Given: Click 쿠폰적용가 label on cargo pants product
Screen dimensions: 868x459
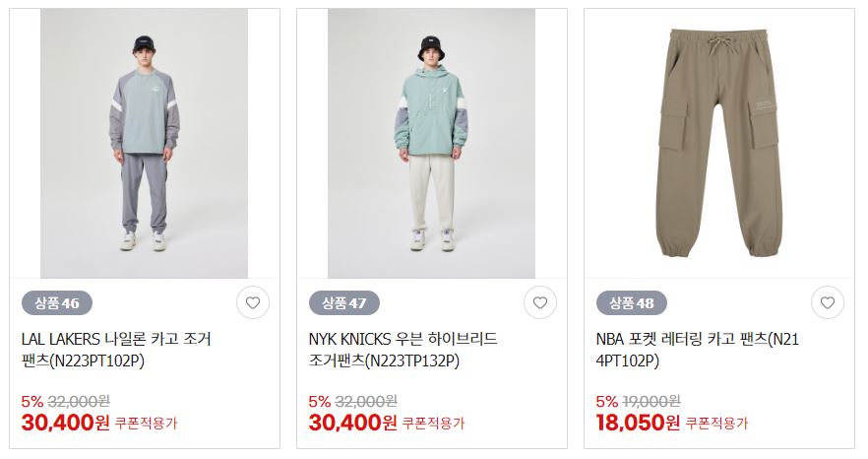Looking at the screenshot, I should pyautogui.click(x=716, y=424).
